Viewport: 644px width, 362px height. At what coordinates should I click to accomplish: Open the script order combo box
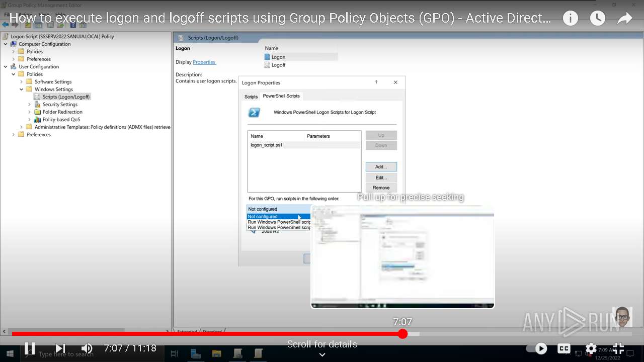279,209
